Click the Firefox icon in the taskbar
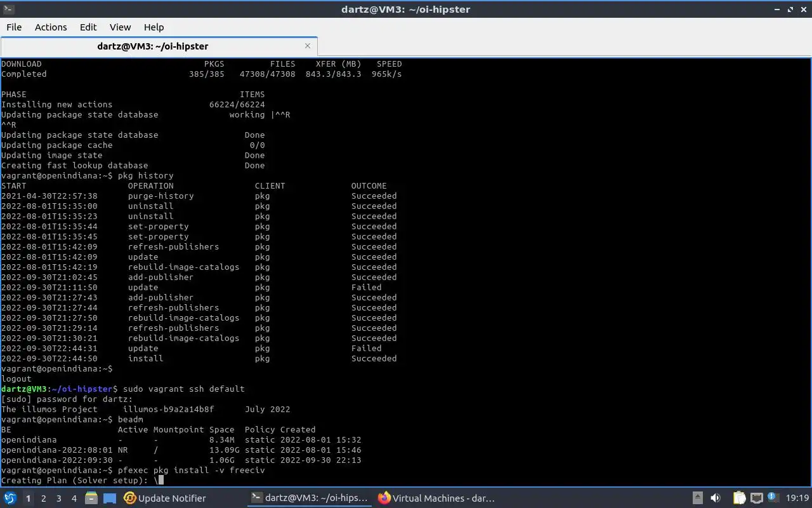The height and width of the screenshot is (508, 812). (x=384, y=498)
